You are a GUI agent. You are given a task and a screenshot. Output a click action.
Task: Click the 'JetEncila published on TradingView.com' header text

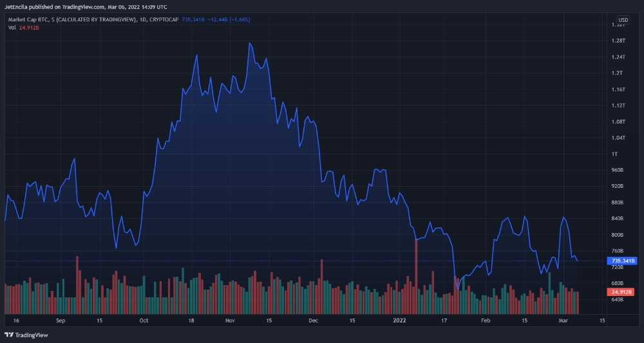(53, 7)
